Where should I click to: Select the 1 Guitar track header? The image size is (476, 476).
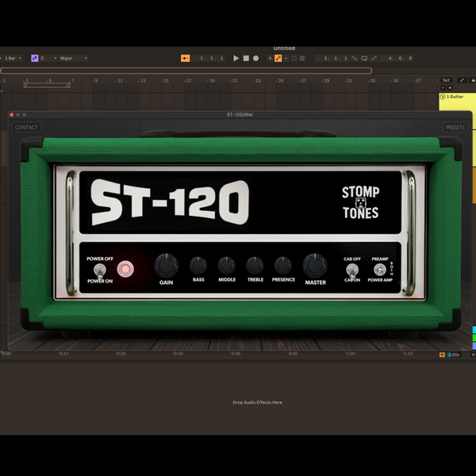click(457, 97)
